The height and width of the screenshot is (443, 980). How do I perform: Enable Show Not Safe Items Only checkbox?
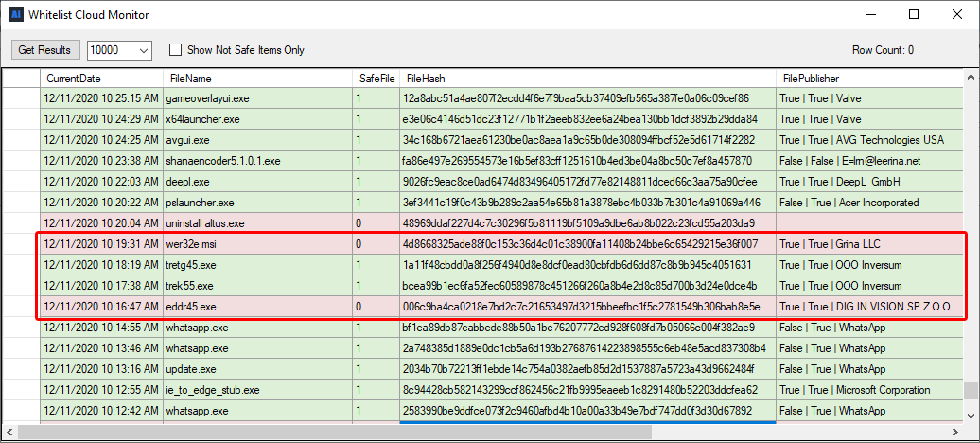[x=175, y=50]
